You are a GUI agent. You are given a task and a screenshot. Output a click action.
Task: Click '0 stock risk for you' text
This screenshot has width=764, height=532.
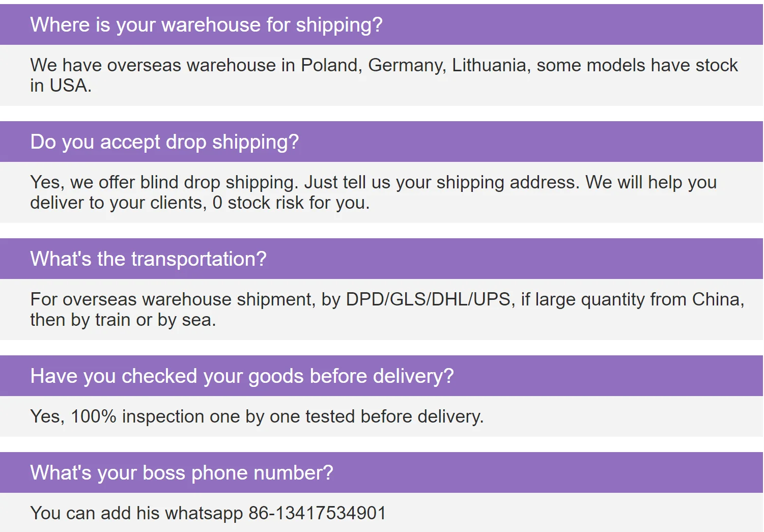[x=291, y=203]
